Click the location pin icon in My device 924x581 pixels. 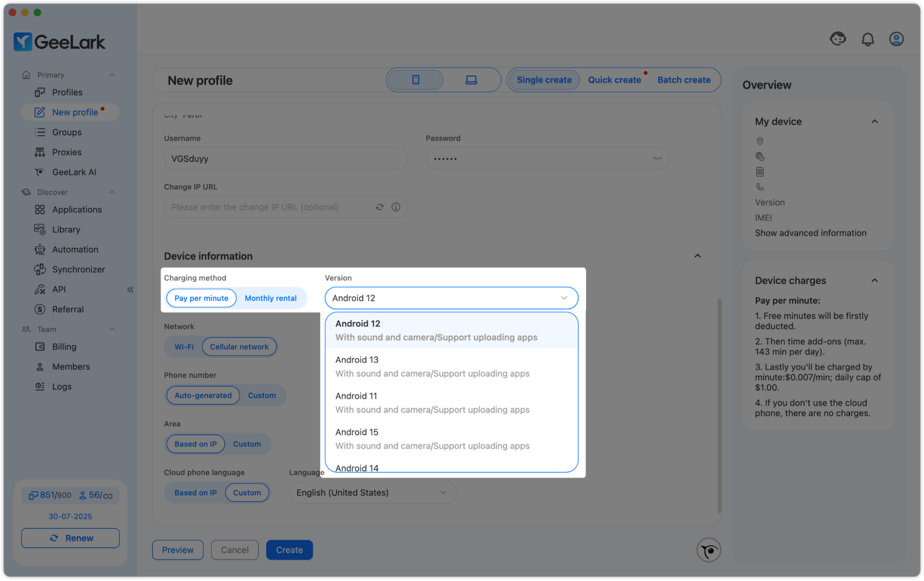(759, 141)
